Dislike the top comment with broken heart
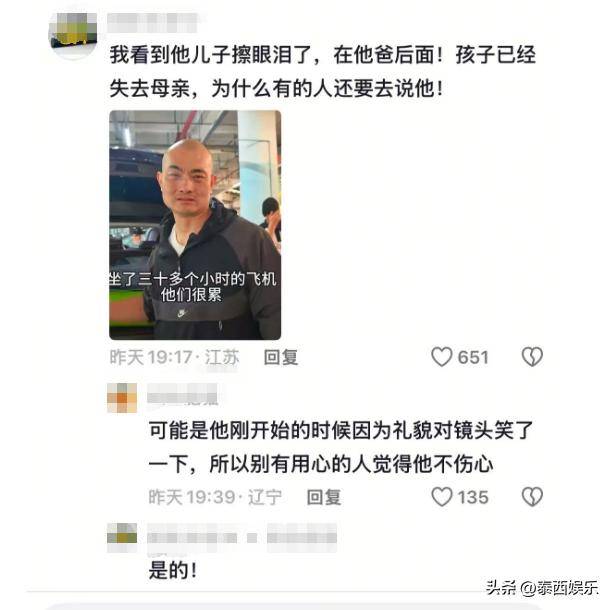The image size is (613, 610). coord(532,357)
